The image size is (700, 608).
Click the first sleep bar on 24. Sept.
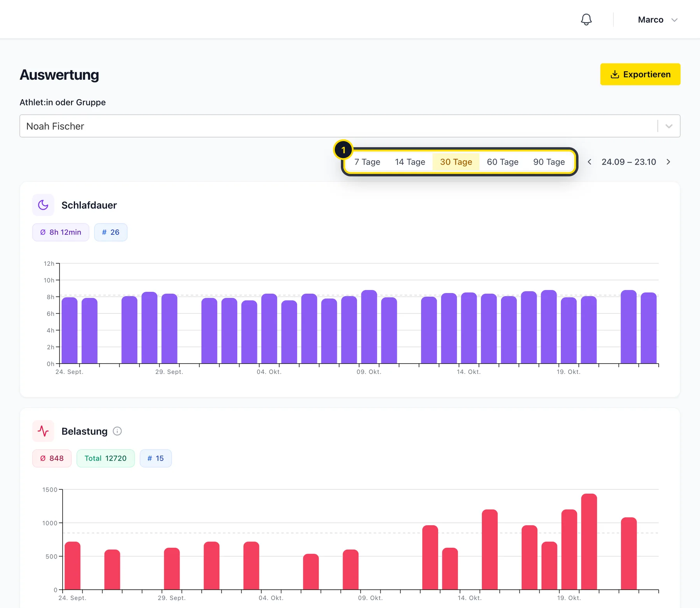click(70, 330)
